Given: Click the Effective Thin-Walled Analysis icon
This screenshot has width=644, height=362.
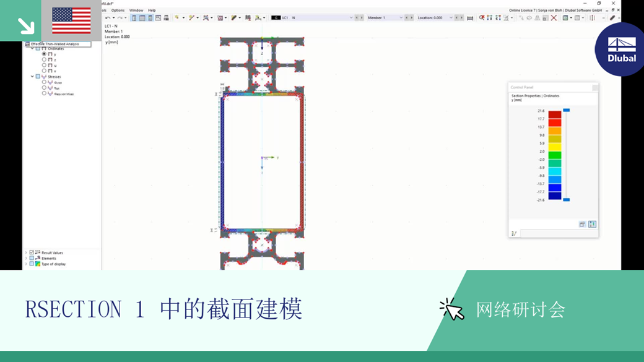Looking at the screenshot, I should pos(27,45).
